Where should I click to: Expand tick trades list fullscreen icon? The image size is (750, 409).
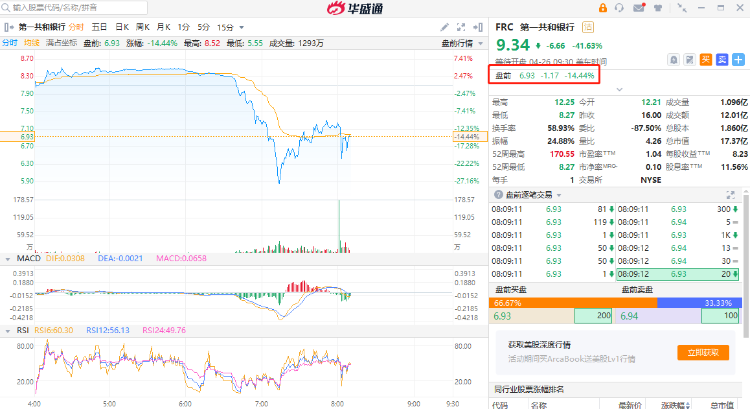tap(730, 195)
